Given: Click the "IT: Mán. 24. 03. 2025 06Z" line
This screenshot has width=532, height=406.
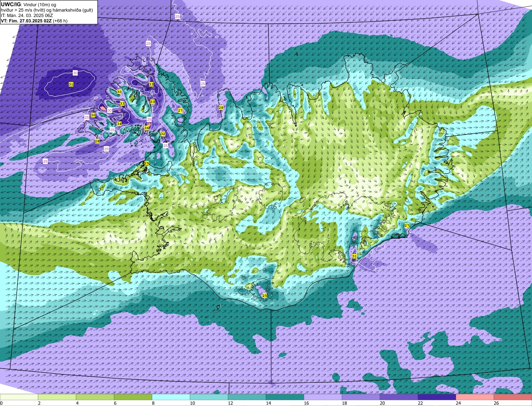Looking at the screenshot, I should click(27, 15).
